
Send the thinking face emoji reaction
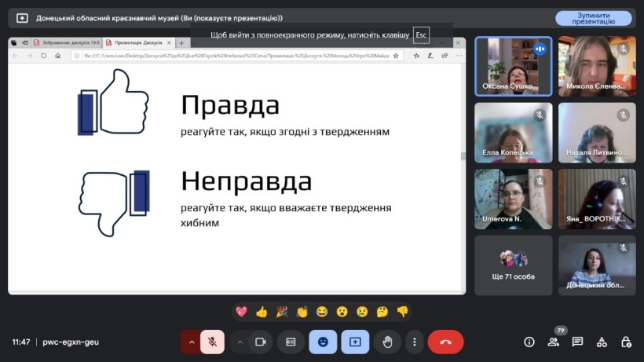(x=382, y=312)
